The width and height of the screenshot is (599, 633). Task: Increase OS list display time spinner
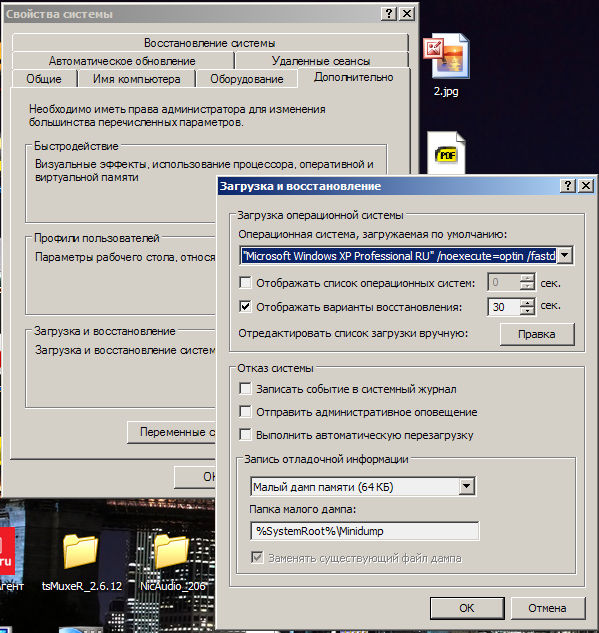coord(527,278)
